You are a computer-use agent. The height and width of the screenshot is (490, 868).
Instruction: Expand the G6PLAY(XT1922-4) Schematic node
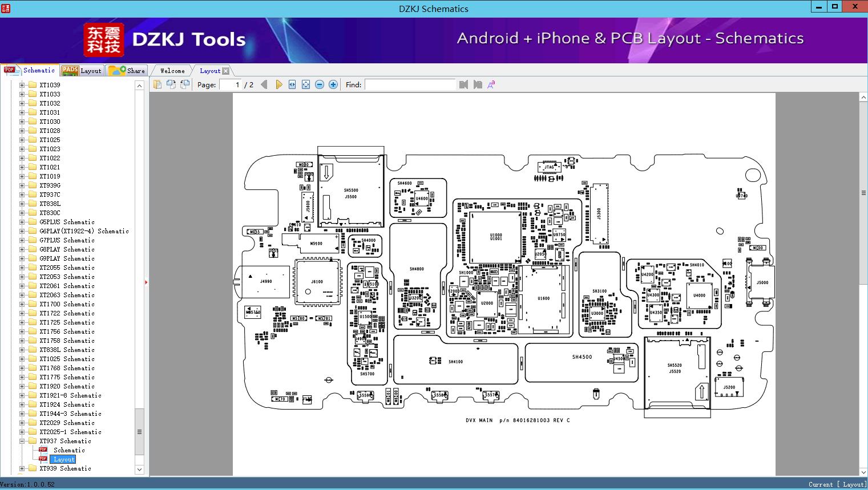click(x=22, y=231)
